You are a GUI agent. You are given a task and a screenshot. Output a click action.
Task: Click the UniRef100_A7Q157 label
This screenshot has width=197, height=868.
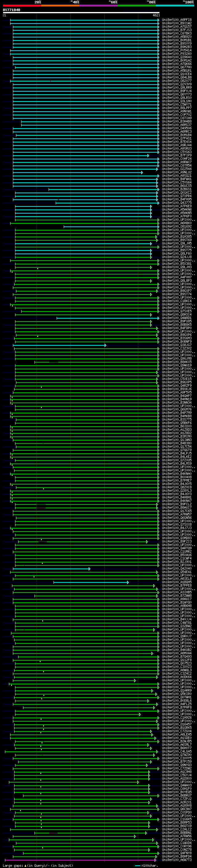tap(177, 26)
